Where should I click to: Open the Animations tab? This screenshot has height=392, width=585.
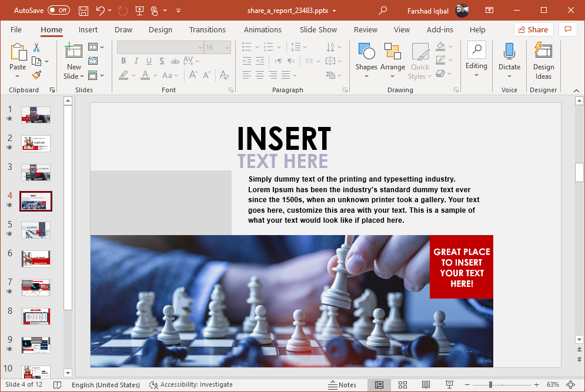point(262,29)
